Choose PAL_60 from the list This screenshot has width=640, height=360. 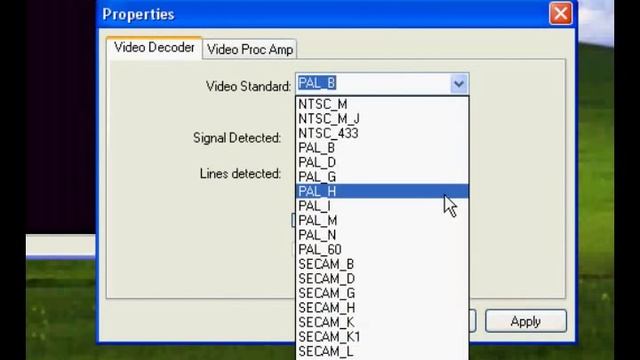point(382,249)
